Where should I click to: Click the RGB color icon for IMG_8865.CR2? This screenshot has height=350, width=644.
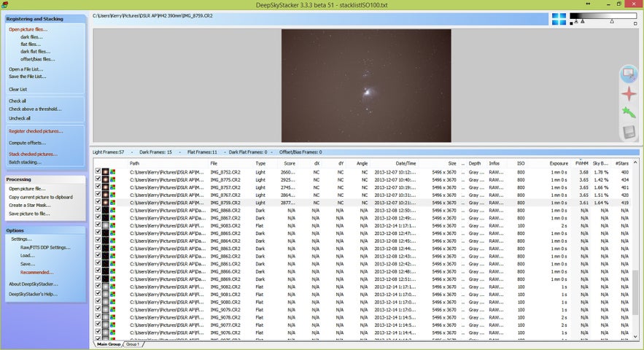point(112,233)
